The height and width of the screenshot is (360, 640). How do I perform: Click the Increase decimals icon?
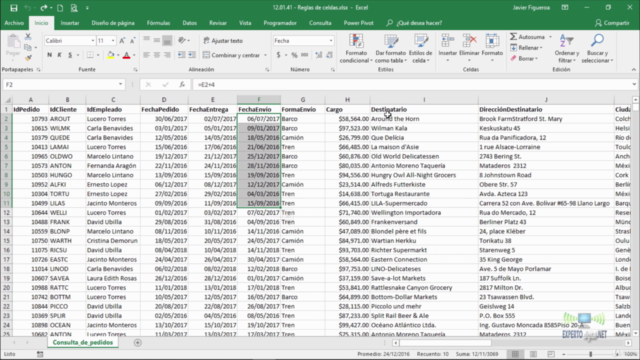319,55
